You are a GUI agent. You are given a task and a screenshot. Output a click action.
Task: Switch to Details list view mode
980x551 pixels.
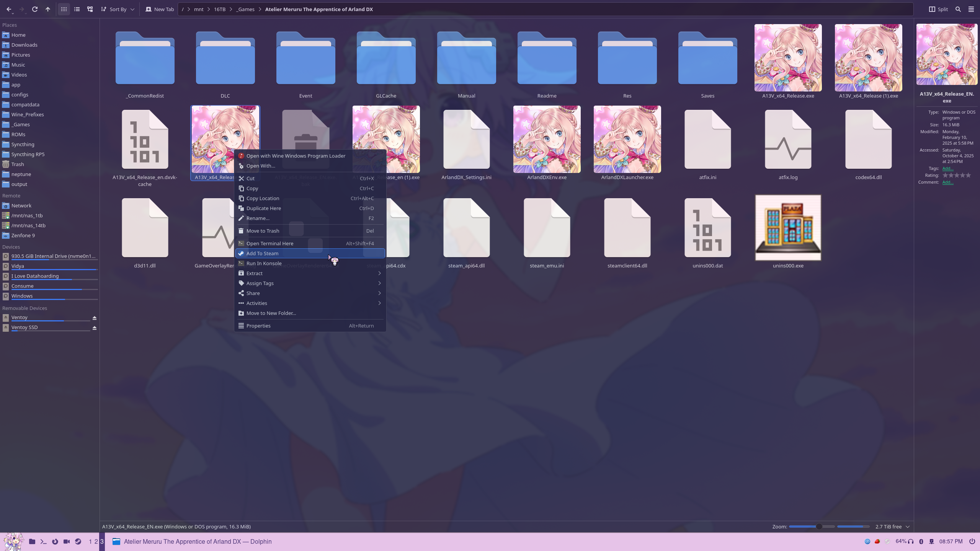tap(77, 9)
